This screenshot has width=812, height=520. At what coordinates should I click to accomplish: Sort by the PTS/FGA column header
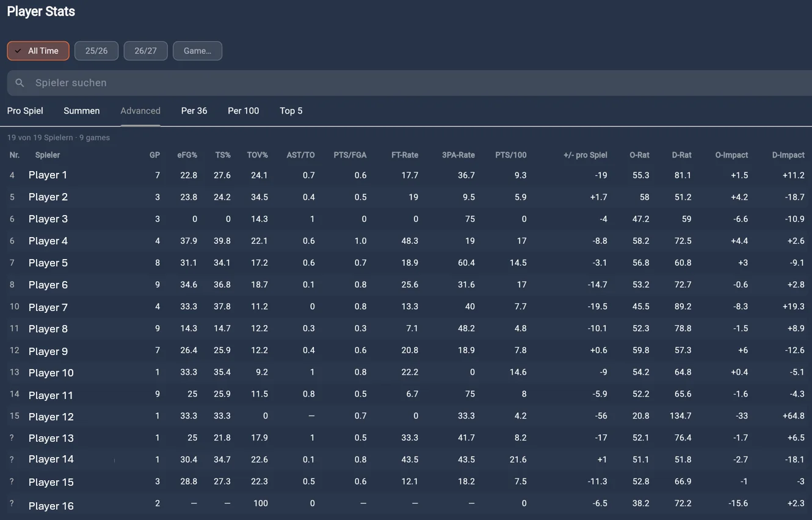(x=350, y=155)
